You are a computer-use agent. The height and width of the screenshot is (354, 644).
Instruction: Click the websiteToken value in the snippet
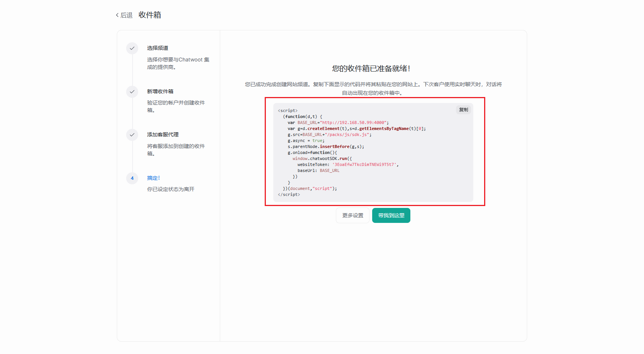pos(364,164)
